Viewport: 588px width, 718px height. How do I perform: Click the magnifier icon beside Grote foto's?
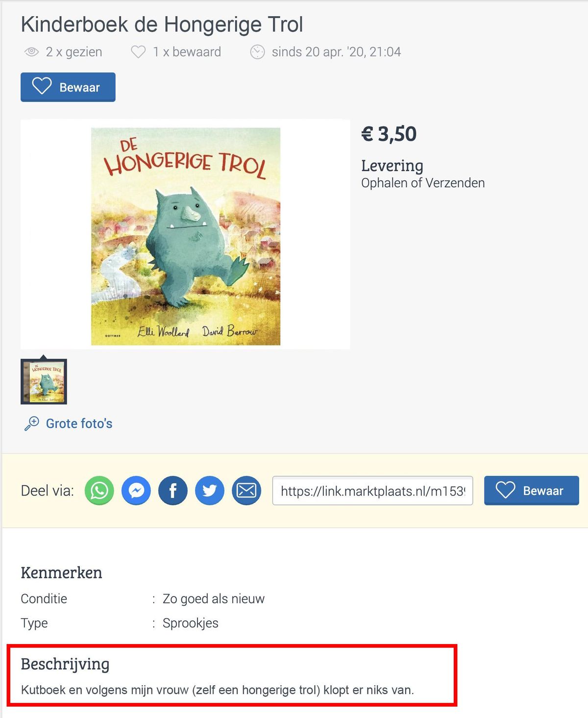[32, 423]
